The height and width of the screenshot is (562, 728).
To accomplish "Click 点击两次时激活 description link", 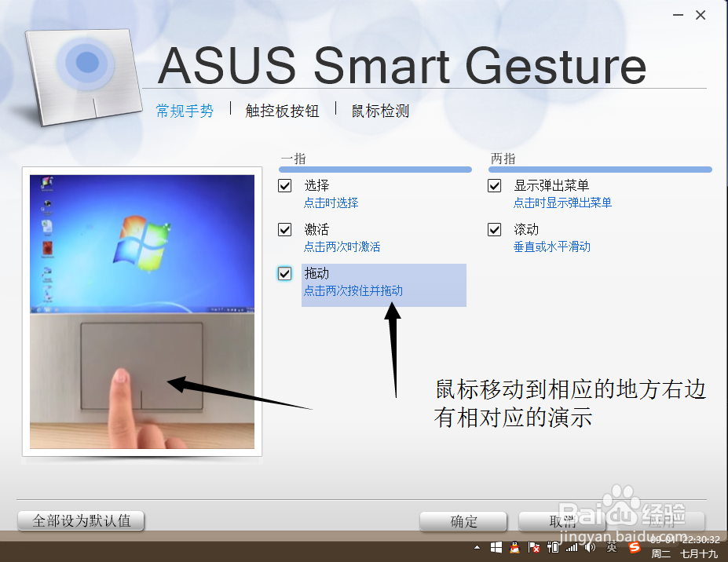I will (x=342, y=247).
